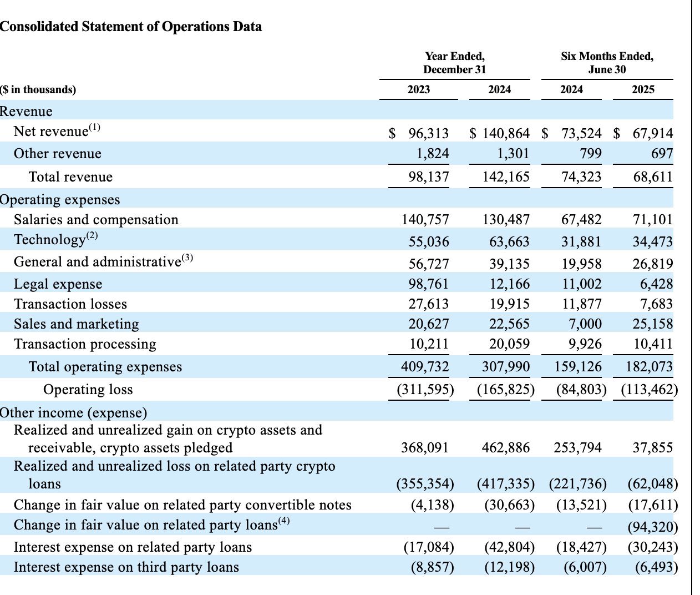Click the 2025 column year label
700x595 pixels.
tap(643, 89)
